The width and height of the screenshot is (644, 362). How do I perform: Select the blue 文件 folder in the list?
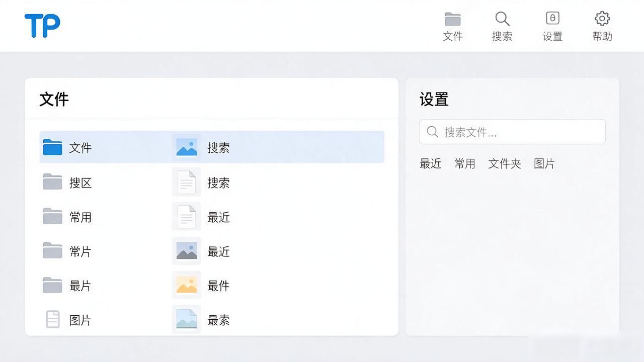[x=52, y=147]
